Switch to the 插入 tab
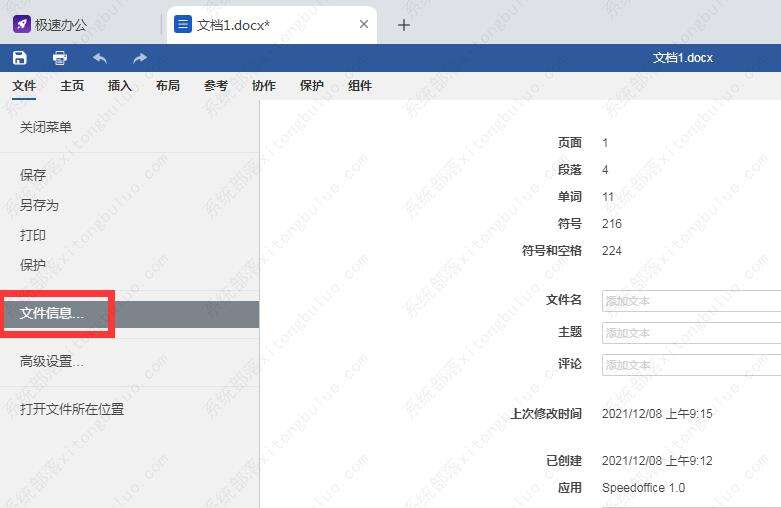The image size is (781, 508). [x=120, y=86]
